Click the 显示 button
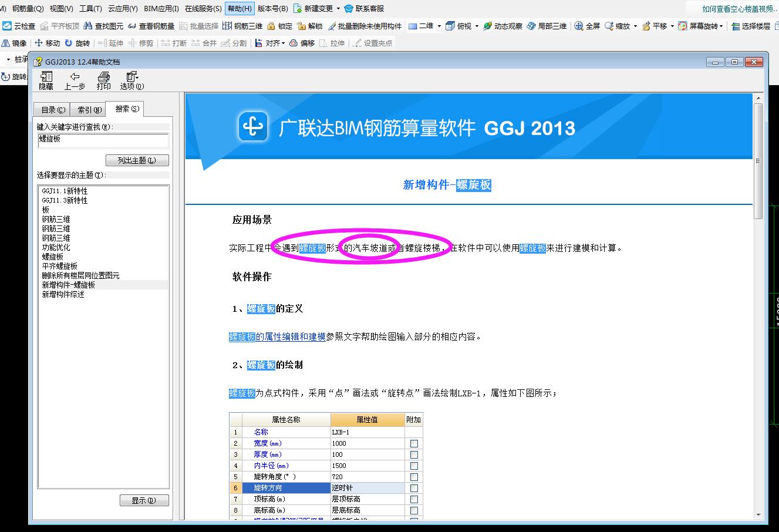 pos(144,500)
